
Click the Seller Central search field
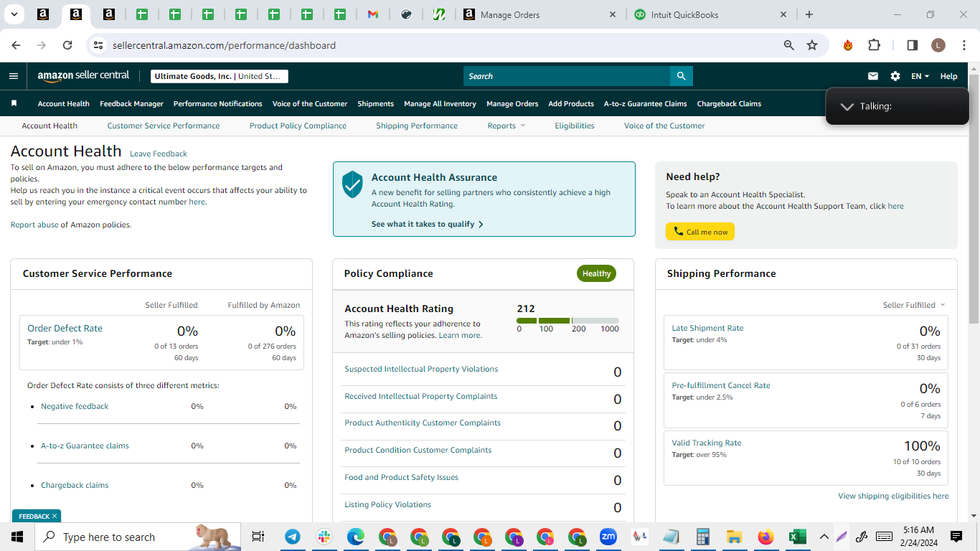[567, 76]
